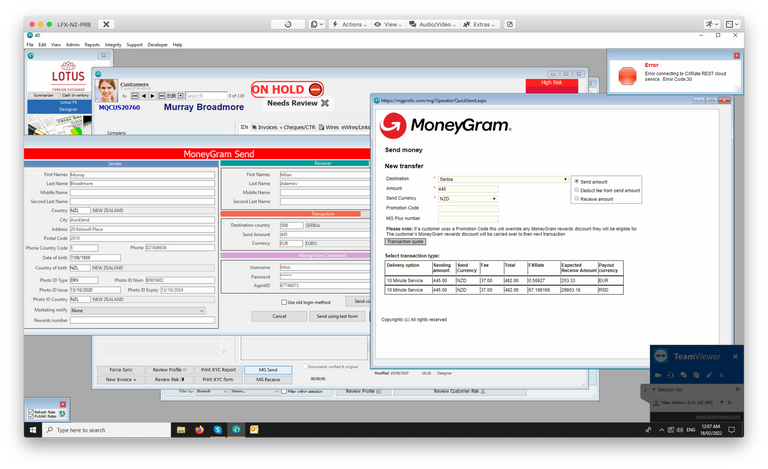Open the Edit dropdown arrow in Customers
This screenshot has width=768, height=469.
click(180, 96)
